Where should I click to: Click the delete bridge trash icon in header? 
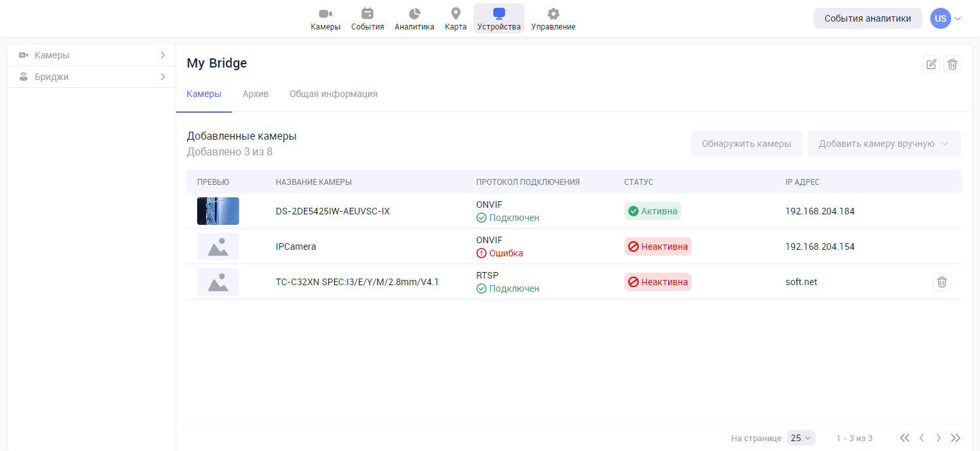click(x=952, y=64)
